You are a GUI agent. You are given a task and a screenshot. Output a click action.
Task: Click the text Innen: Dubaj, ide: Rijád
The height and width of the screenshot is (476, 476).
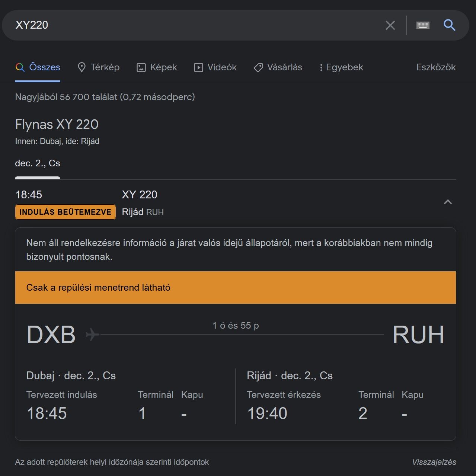[x=57, y=141]
